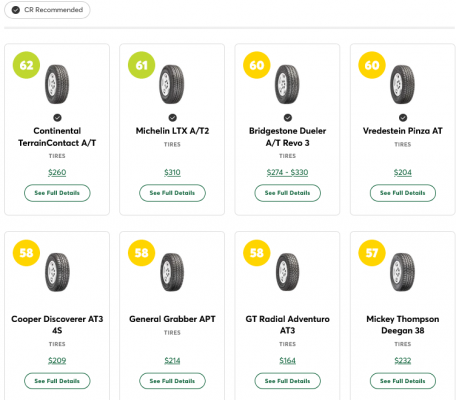Open See Full Details for Vredestein Pinza AT
This screenshot has height=400, width=456.
tap(403, 193)
